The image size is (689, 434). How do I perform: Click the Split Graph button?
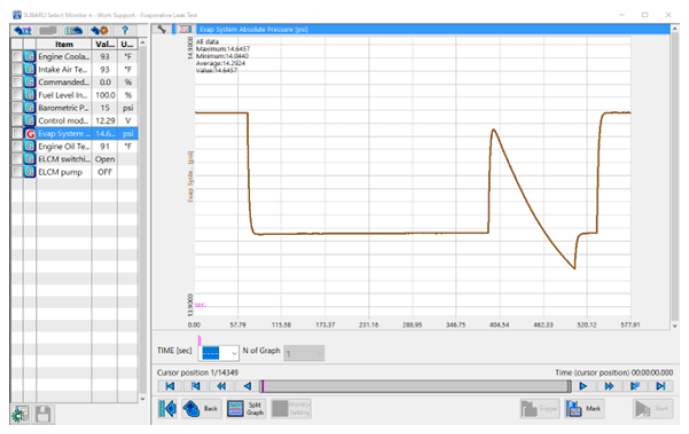247,409
